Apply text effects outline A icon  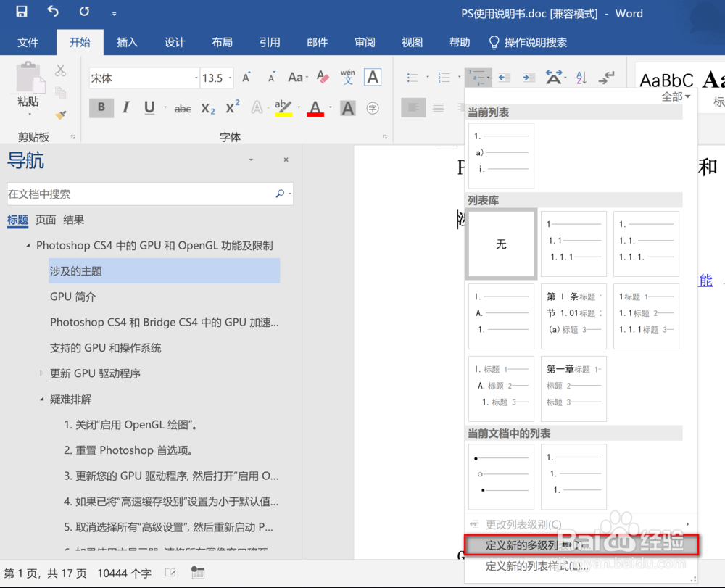(257, 108)
